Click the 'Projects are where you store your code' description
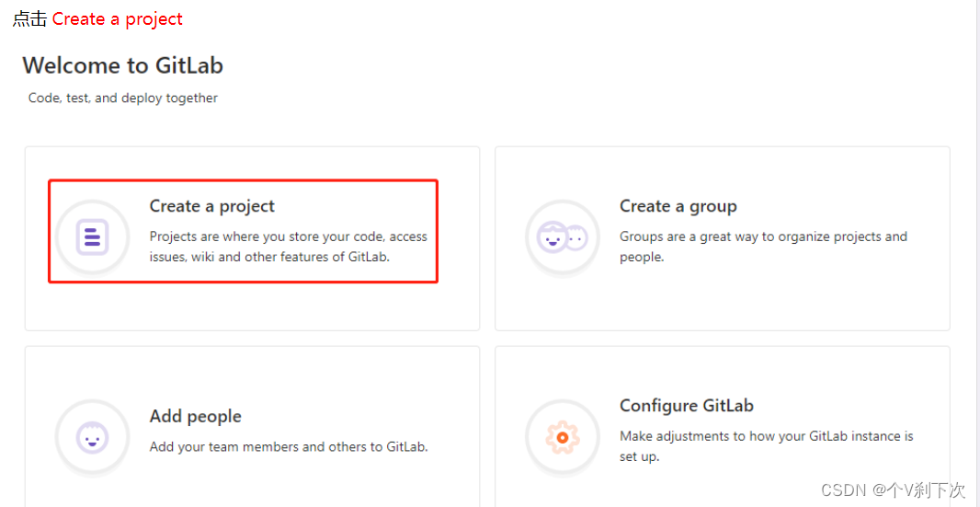The width and height of the screenshot is (980, 507). [288, 247]
